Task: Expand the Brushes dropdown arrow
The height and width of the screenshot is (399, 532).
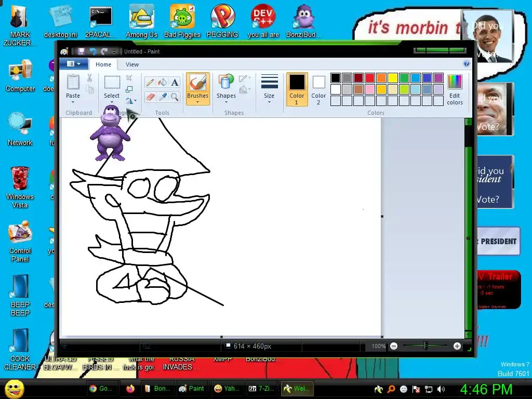Action: pyautogui.click(x=197, y=102)
